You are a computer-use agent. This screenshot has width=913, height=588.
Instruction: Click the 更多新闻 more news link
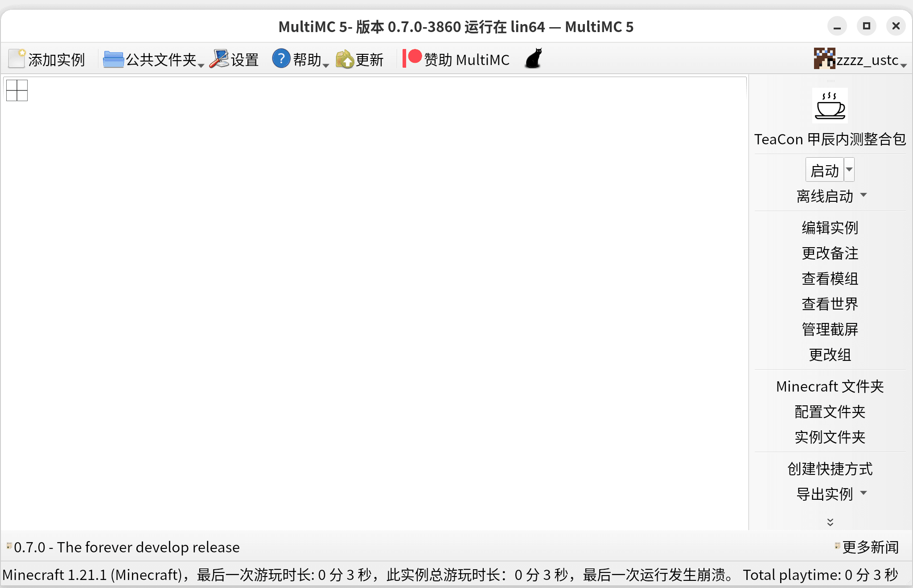(870, 547)
